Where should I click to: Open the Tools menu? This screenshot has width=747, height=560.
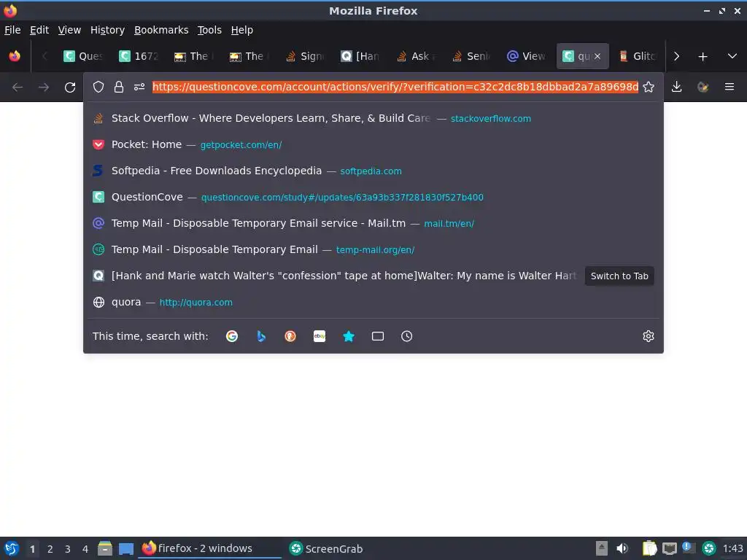209,30
